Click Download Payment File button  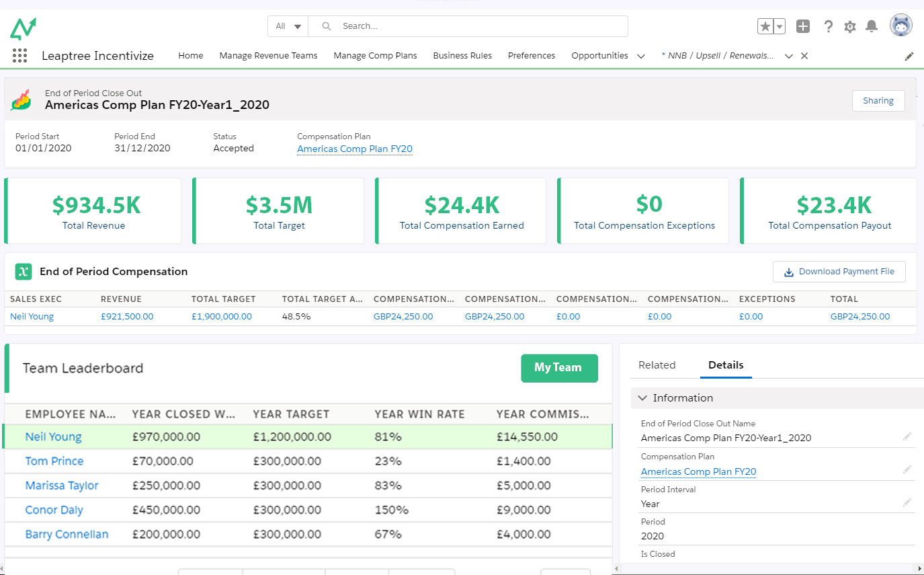click(839, 272)
